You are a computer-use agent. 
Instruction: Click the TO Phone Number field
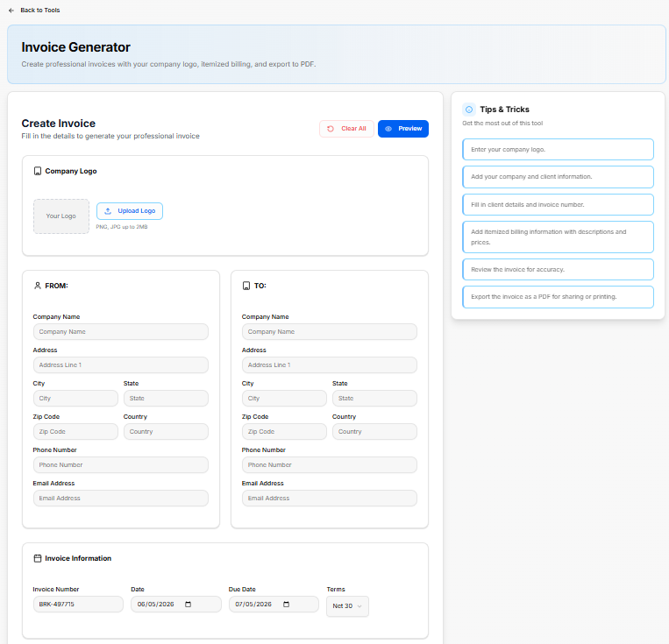tap(330, 465)
